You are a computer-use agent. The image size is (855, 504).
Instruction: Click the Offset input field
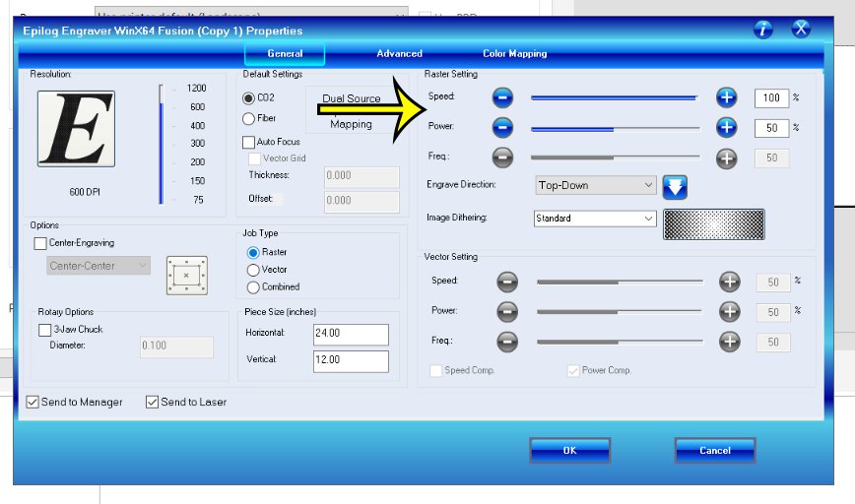[x=362, y=201]
